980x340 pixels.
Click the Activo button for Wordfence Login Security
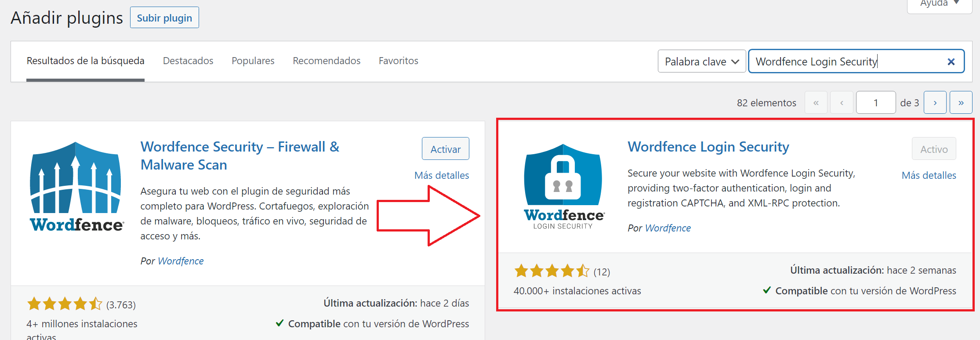(x=934, y=149)
